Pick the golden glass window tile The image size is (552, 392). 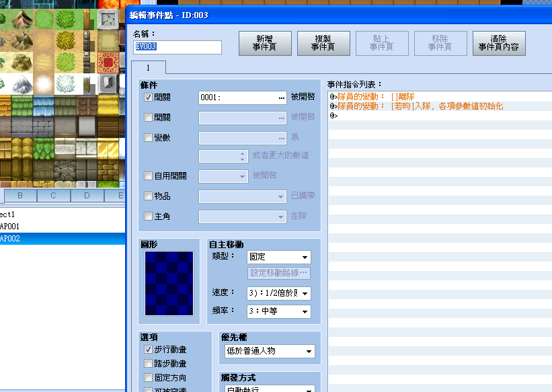108,149
